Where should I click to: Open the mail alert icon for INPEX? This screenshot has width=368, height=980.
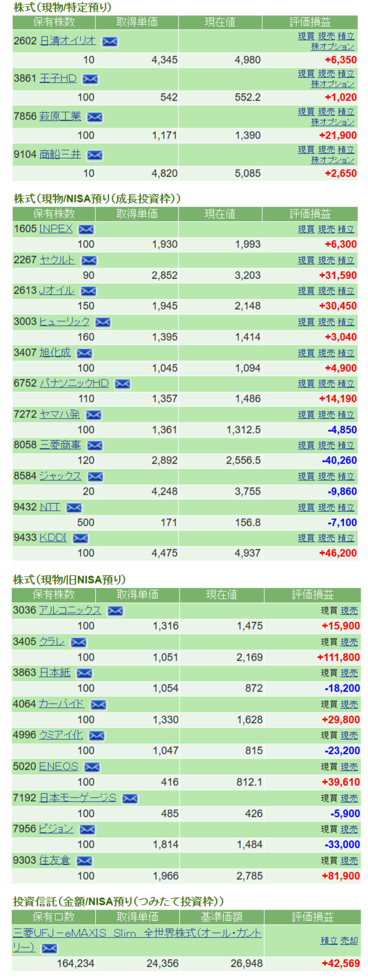click(86, 229)
